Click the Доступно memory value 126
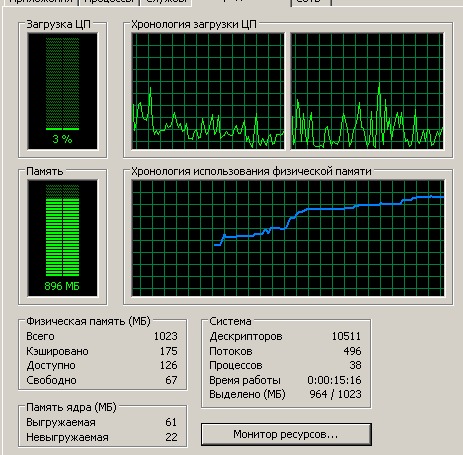This screenshot has height=455, width=463. 169,365
